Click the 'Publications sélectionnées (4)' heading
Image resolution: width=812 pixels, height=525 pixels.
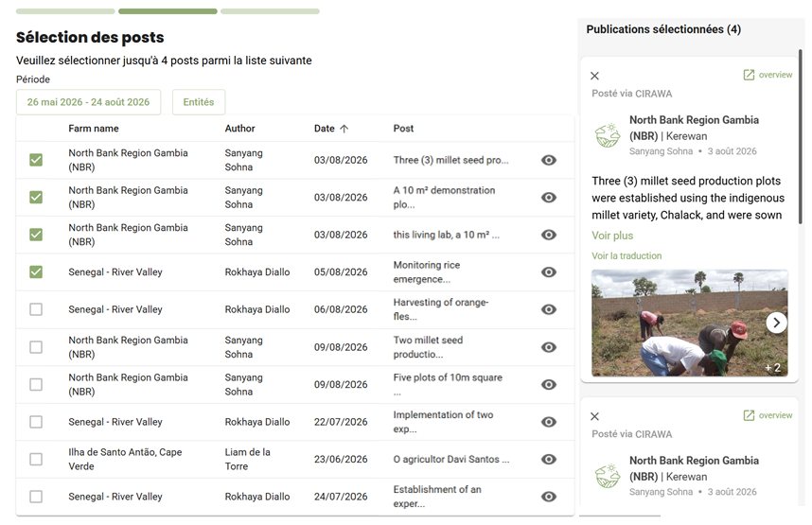[663, 29]
